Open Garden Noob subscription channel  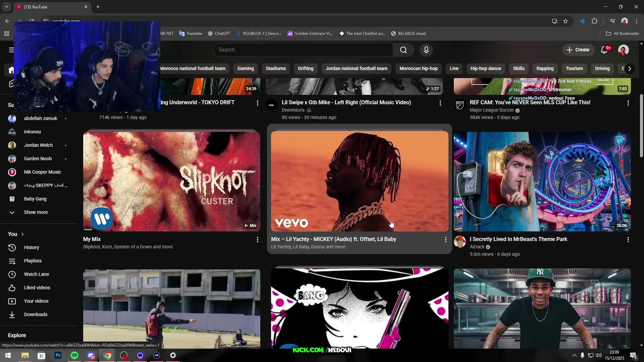(38, 159)
